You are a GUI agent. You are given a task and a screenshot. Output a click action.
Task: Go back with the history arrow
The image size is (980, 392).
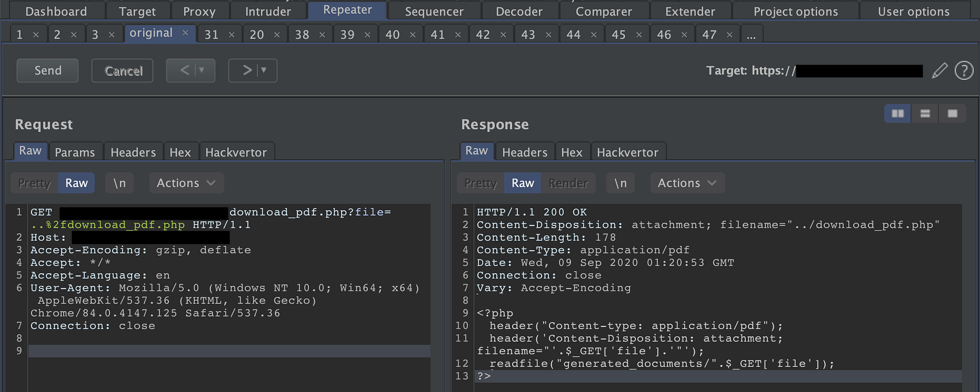click(184, 70)
